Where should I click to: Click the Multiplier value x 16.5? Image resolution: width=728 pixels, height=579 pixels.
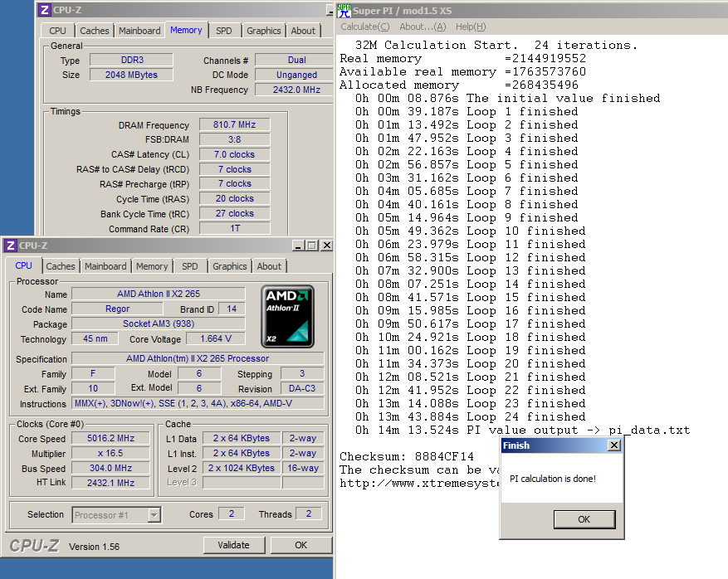click(110, 453)
